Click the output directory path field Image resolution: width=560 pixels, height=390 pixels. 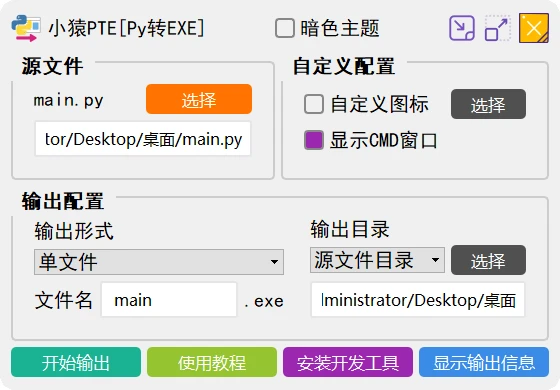(x=418, y=300)
